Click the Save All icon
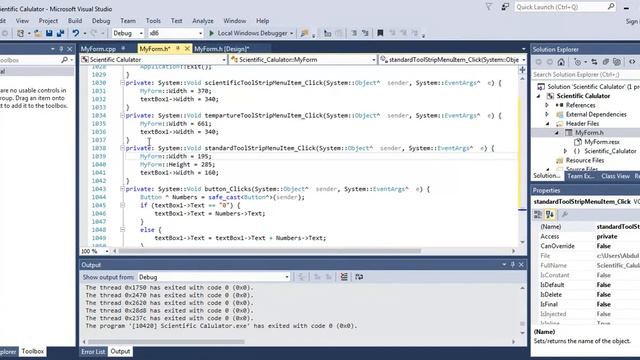This screenshot has width=640, height=360. (60, 33)
